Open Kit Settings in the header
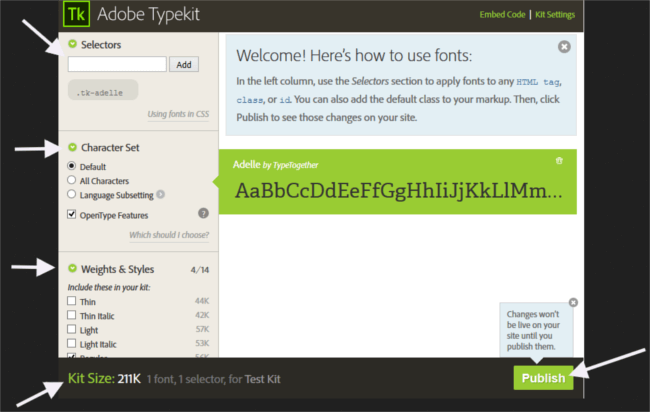 pos(555,15)
